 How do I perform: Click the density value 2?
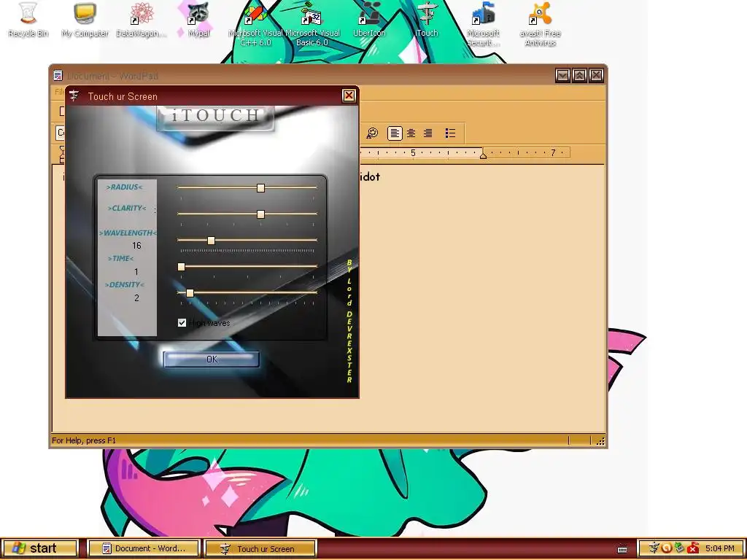pyautogui.click(x=136, y=298)
